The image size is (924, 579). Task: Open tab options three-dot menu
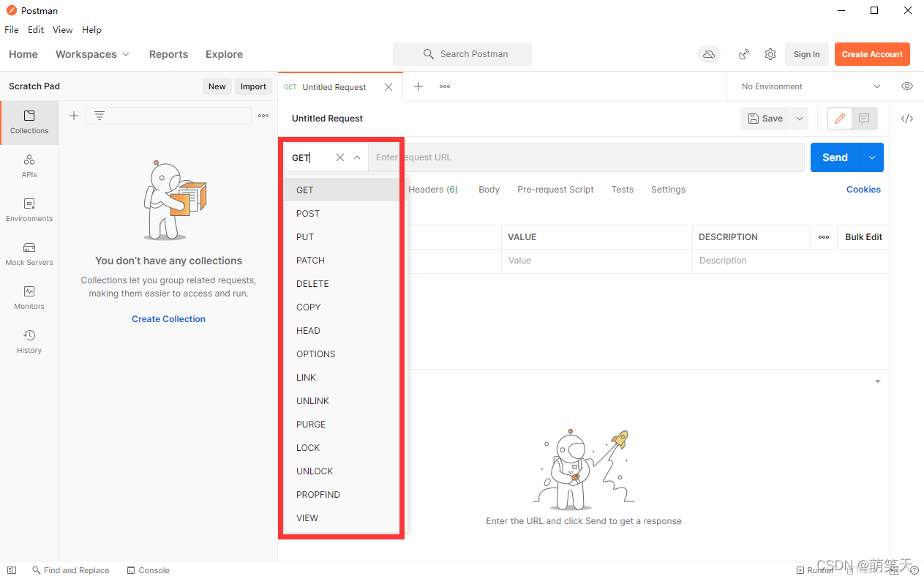(x=445, y=86)
